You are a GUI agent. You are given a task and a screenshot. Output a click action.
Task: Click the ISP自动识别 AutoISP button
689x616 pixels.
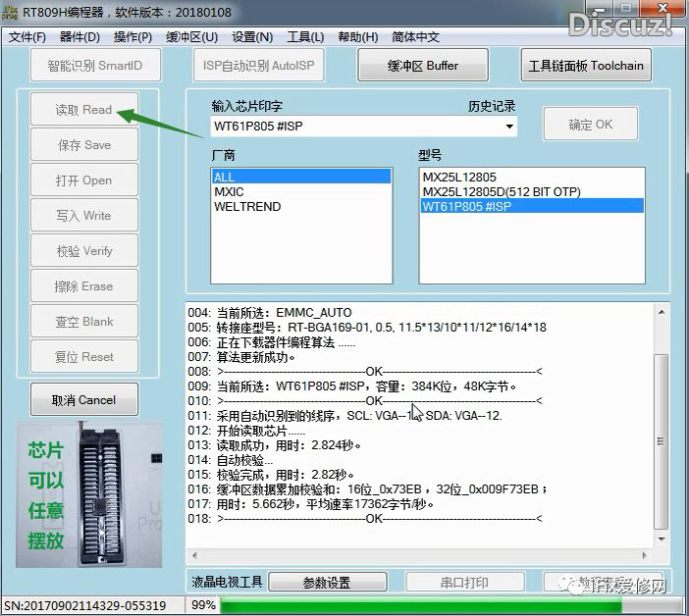pos(259,66)
